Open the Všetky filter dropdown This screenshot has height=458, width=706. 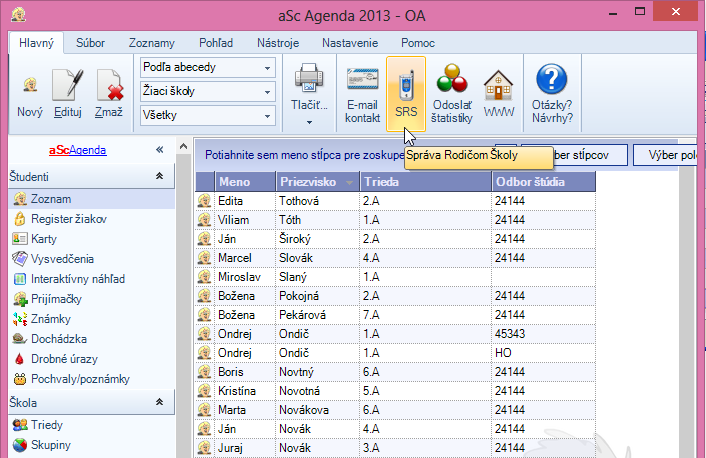[x=208, y=115]
